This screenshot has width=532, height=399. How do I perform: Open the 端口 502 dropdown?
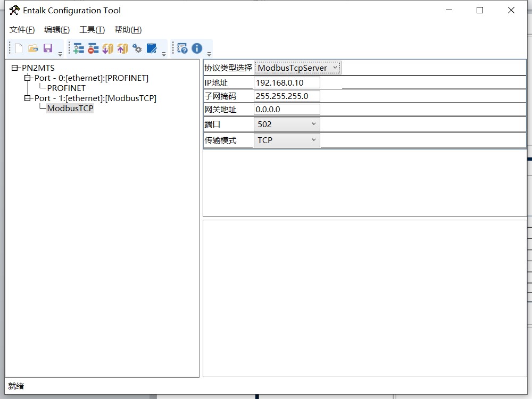(287, 124)
